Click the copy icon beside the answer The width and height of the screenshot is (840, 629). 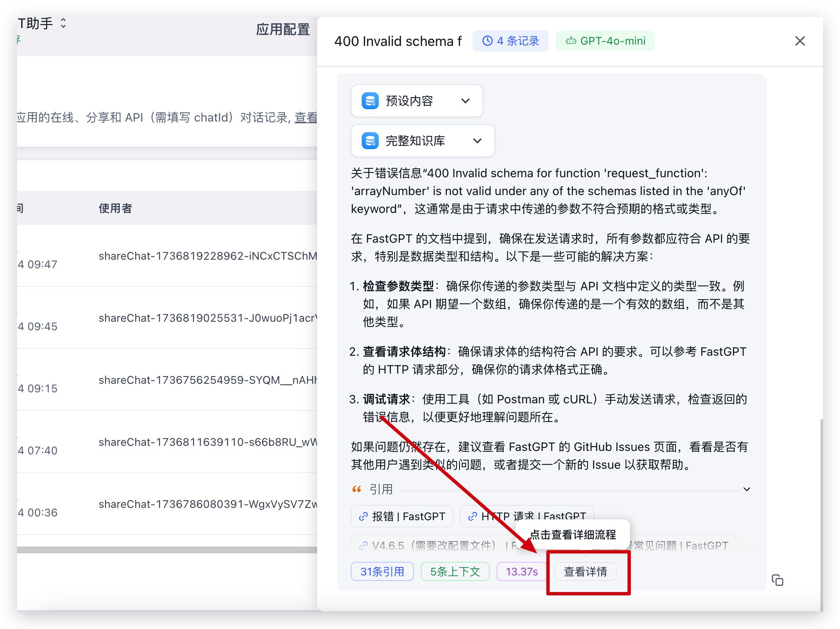[777, 580]
